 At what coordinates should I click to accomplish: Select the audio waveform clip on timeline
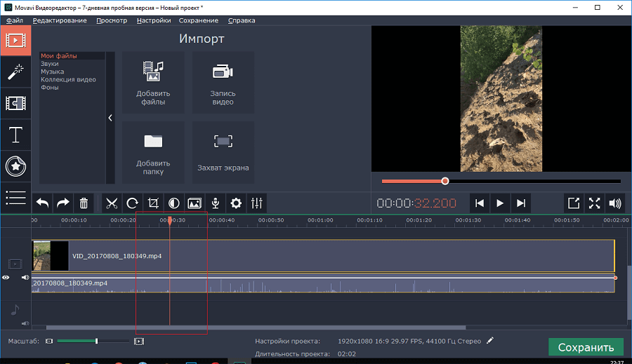(323, 285)
